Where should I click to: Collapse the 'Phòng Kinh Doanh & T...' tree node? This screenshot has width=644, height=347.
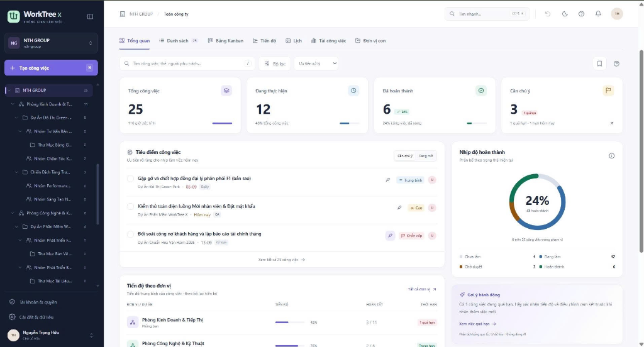pyautogui.click(x=13, y=104)
